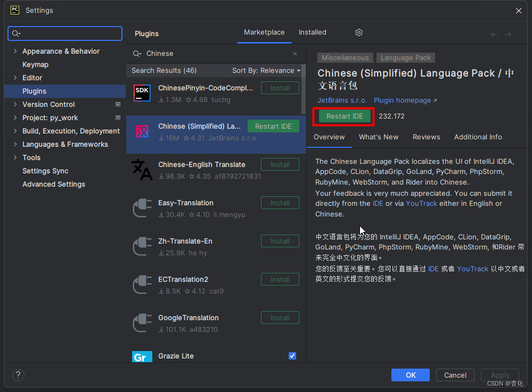Viewport: 532px width, 392px height.
Task: Install ChinesePinyin-CodeCompletion plugin
Action: 280,88
